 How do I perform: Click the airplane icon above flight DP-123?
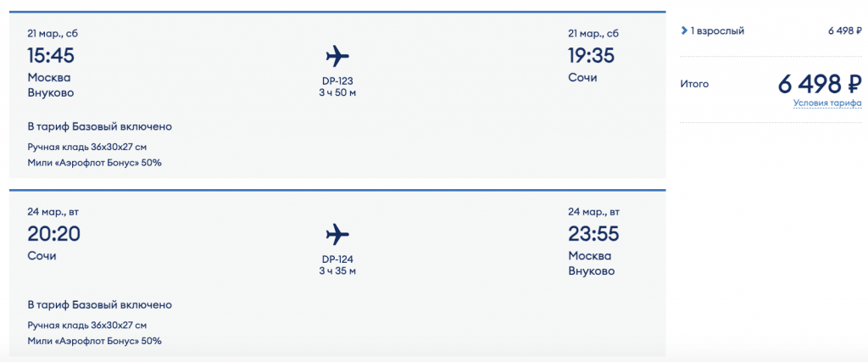click(x=337, y=58)
